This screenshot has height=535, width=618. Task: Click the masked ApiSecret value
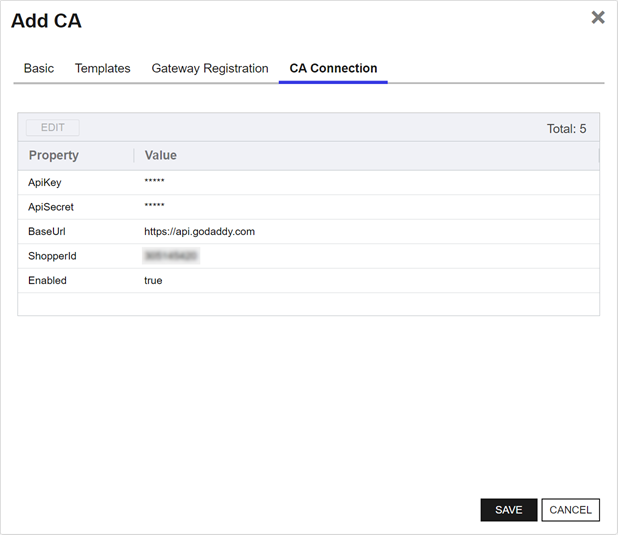(154, 207)
